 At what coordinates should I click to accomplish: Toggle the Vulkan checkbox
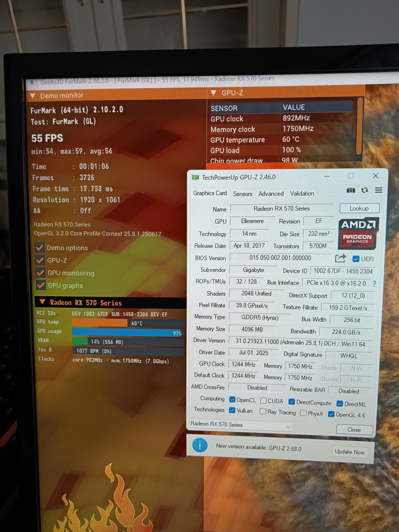click(x=232, y=410)
